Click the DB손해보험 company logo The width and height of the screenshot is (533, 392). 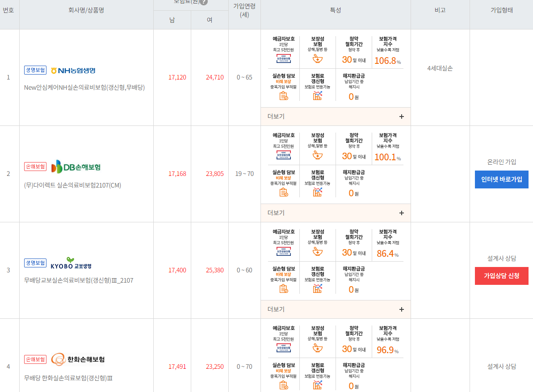[x=76, y=167]
